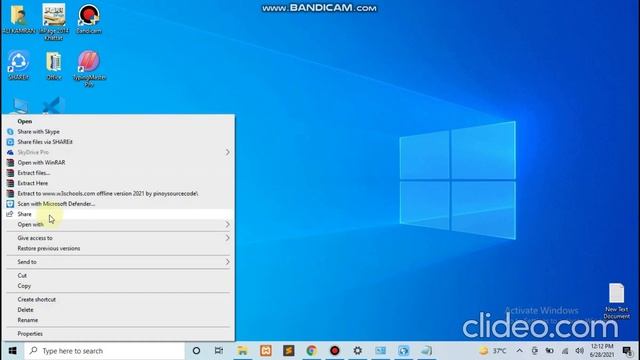640x360 pixels.
Task: Select Extract files... option
Action: (118, 173)
